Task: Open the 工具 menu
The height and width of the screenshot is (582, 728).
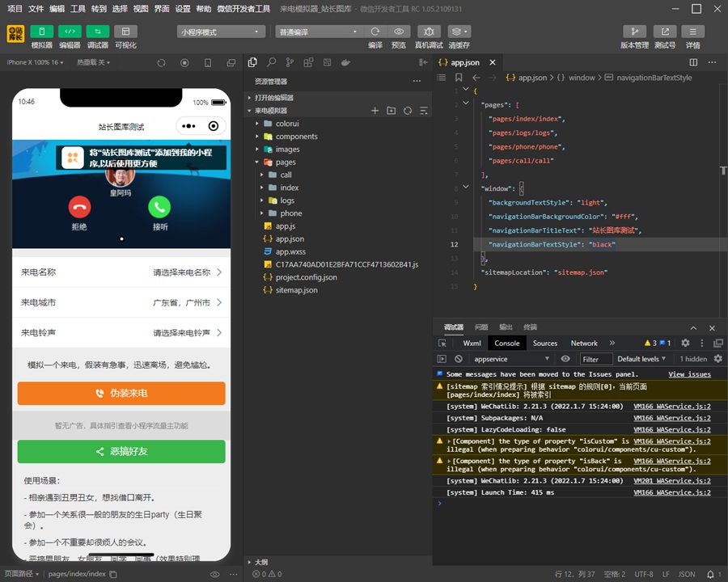Action: point(78,9)
